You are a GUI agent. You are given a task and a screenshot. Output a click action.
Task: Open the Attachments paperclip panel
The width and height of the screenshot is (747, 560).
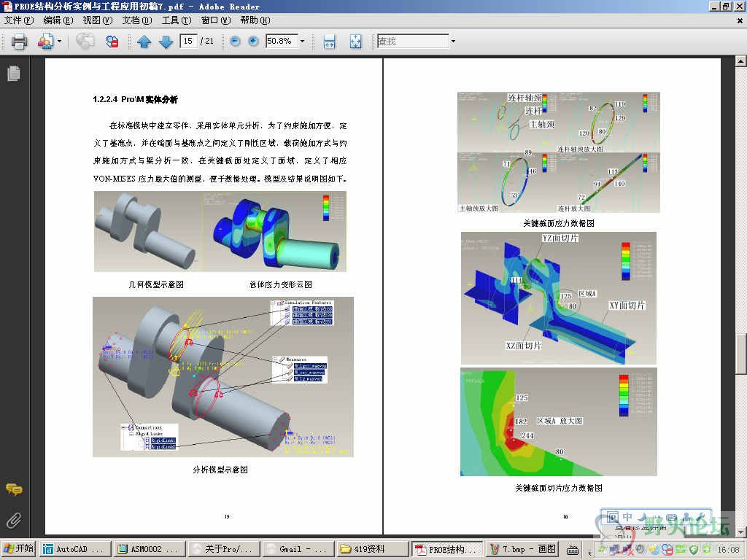point(13,521)
